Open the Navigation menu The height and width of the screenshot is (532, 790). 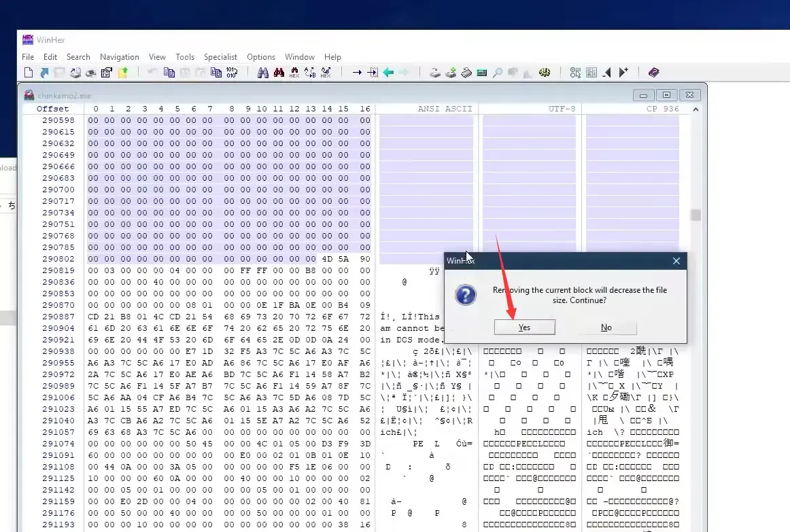pos(120,57)
